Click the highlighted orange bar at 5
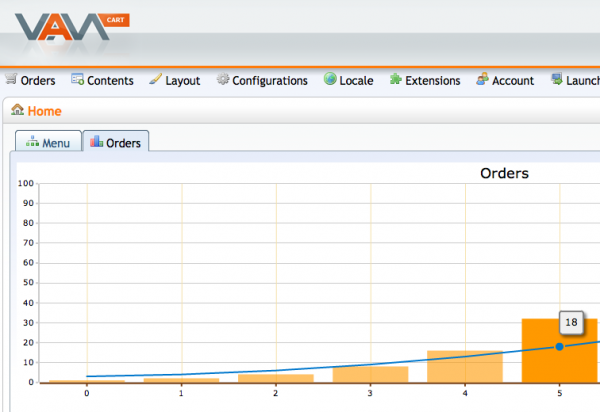 pos(559,350)
